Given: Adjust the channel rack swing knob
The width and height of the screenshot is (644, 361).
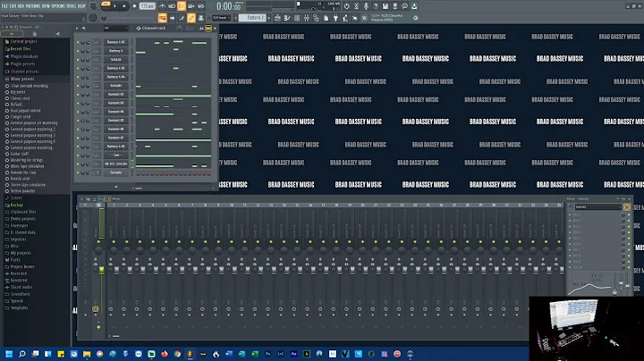Looking at the screenshot, I should click(x=180, y=28).
